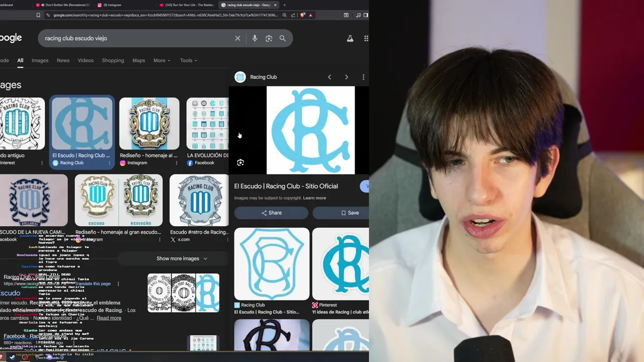
Task: Expand Show more images
Action: [182, 258]
